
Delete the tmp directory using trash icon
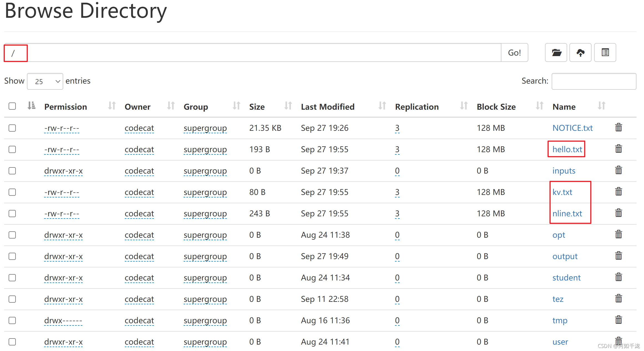pos(619,320)
